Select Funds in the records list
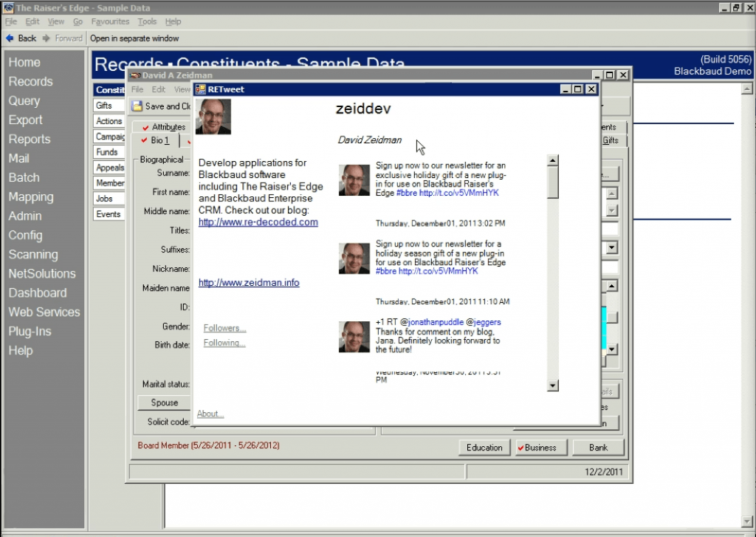 (109, 152)
